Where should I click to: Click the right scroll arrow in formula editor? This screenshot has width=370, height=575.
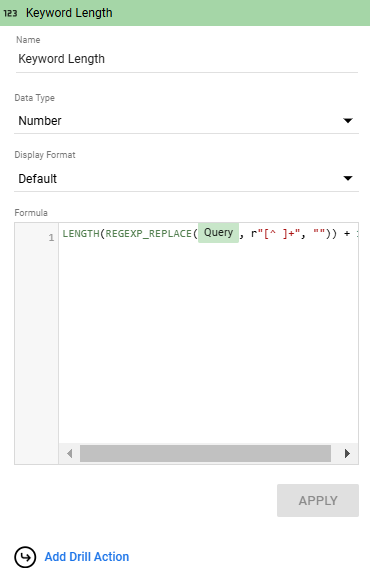point(347,454)
